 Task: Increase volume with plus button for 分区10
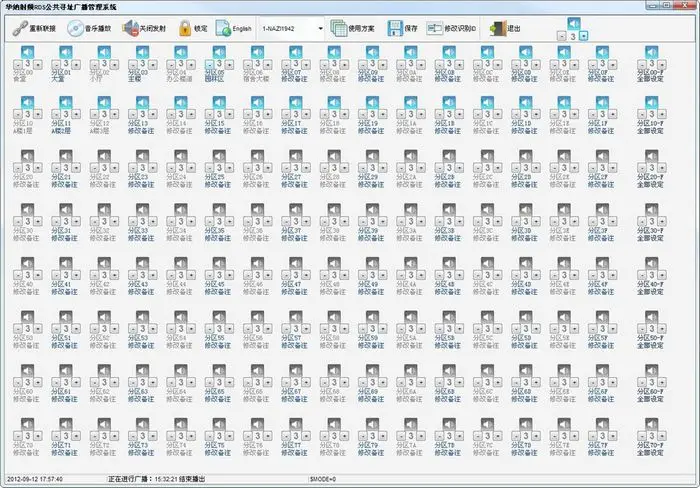tap(38, 115)
